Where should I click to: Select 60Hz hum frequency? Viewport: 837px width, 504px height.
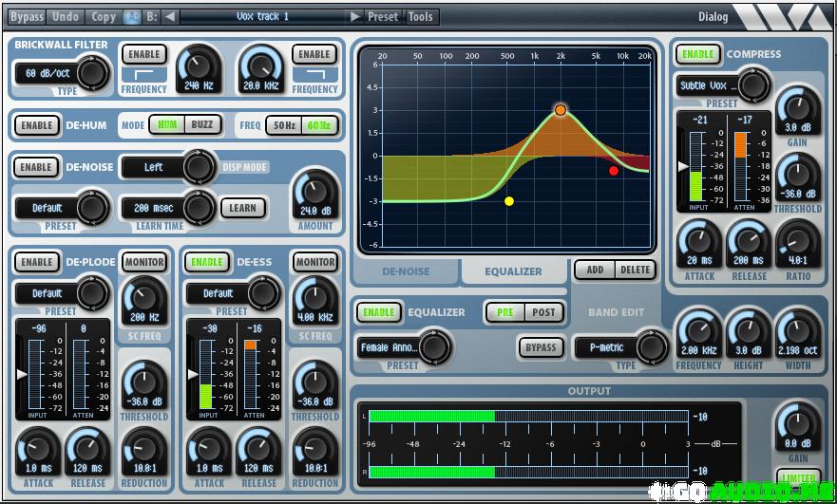[x=319, y=125]
